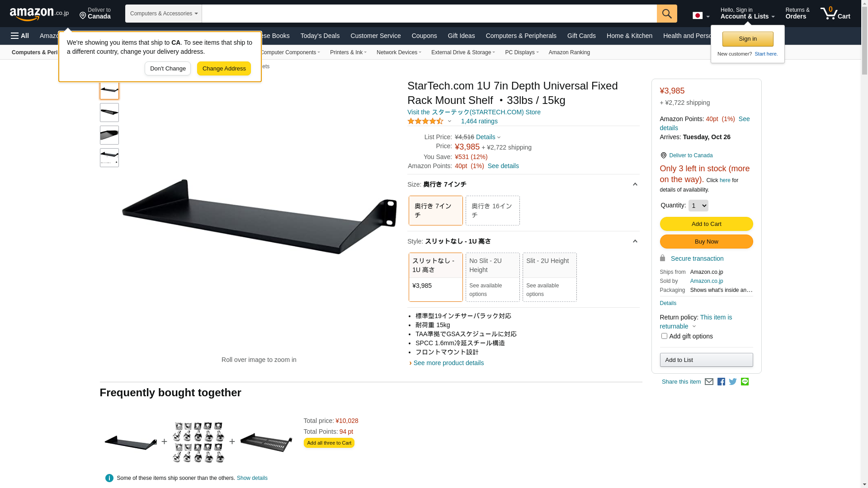This screenshot has width=868, height=488.
Task: Share this item on Facebook
Action: (721, 382)
